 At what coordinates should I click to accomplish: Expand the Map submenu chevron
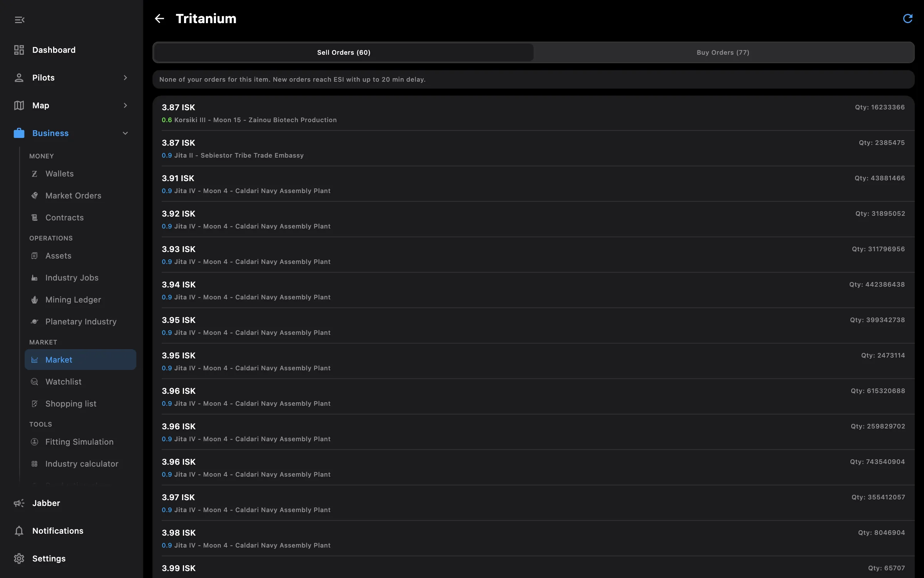tap(125, 105)
